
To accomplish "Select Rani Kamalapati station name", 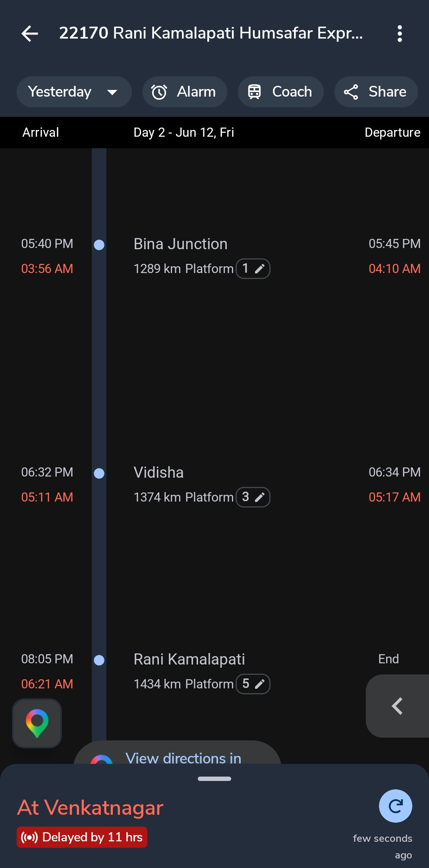I will pos(189,659).
